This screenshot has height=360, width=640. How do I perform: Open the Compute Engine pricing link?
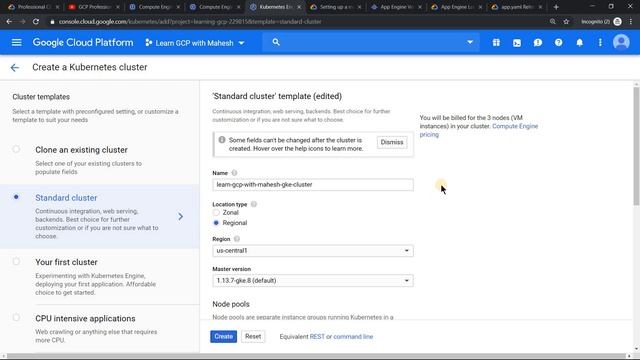click(479, 130)
